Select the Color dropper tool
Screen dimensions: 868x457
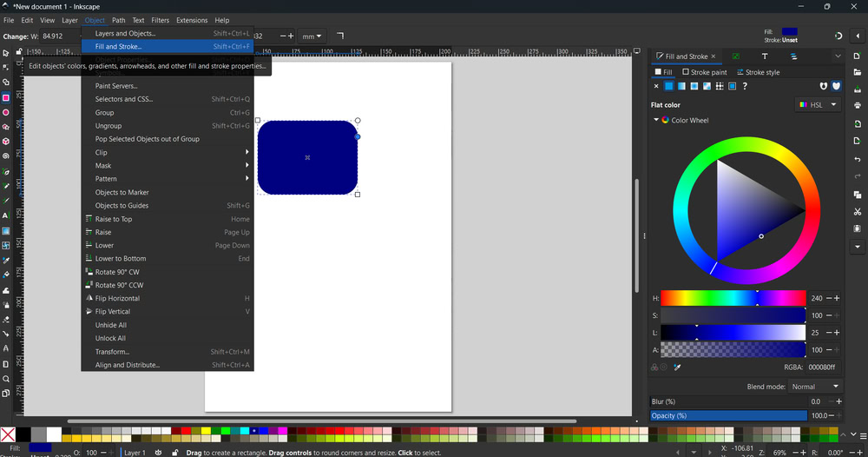pos(5,260)
